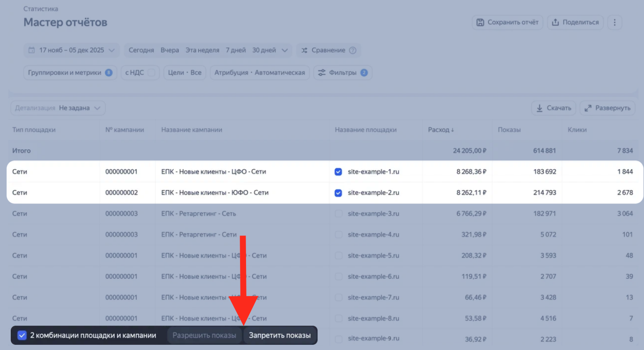
Task: Uncheck the site-example-1.ru checkbox
Action: (338, 172)
